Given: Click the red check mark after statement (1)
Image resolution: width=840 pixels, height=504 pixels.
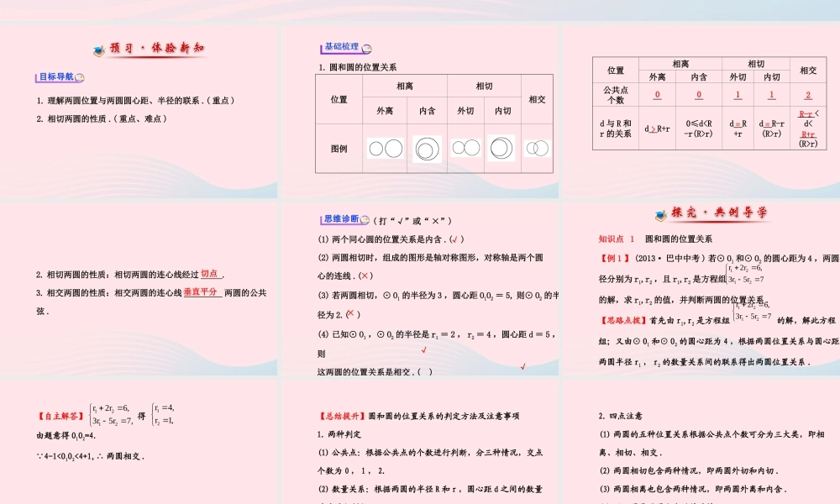Looking at the screenshot, I should coord(454,239).
